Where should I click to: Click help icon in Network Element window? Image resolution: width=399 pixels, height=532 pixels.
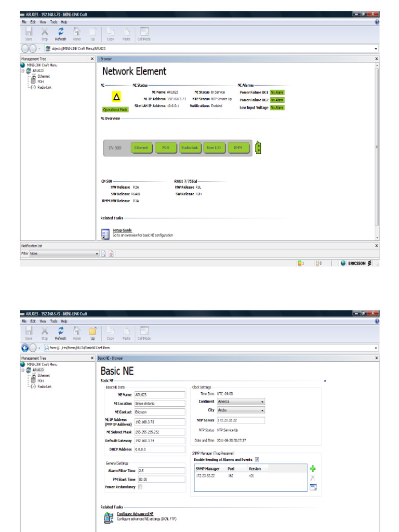(x=377, y=22)
